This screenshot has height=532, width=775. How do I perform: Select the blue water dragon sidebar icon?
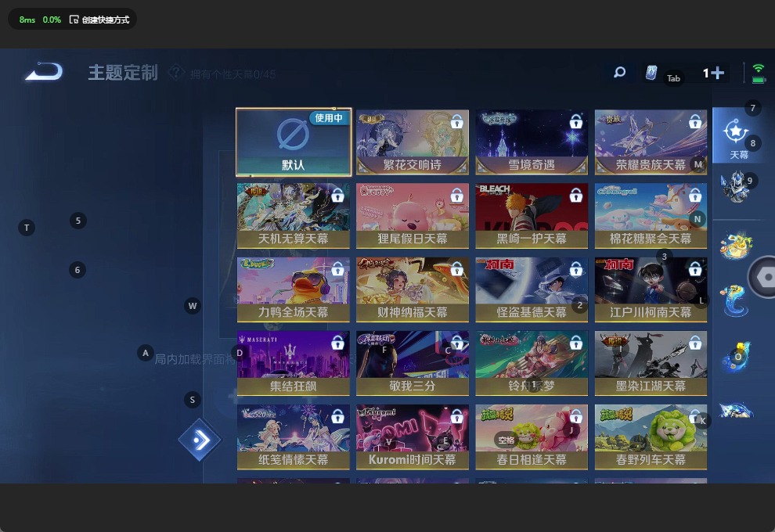click(x=734, y=300)
